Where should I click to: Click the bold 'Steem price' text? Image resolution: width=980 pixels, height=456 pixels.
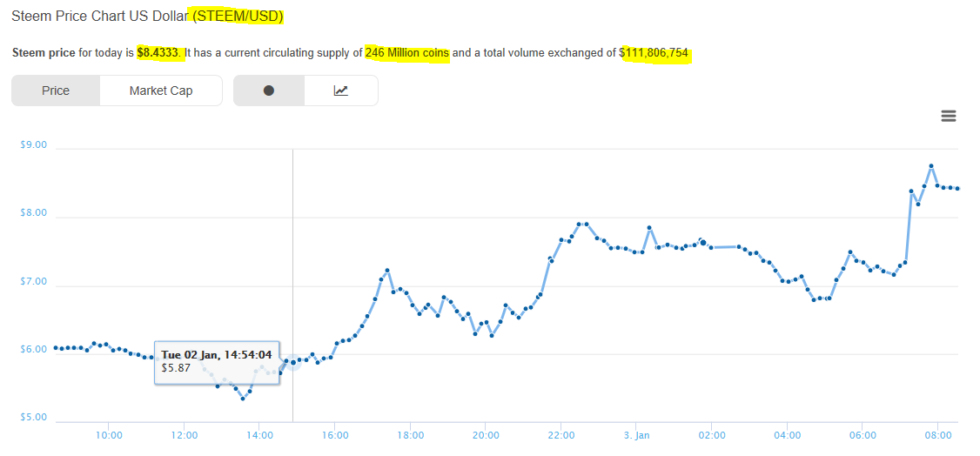(44, 54)
